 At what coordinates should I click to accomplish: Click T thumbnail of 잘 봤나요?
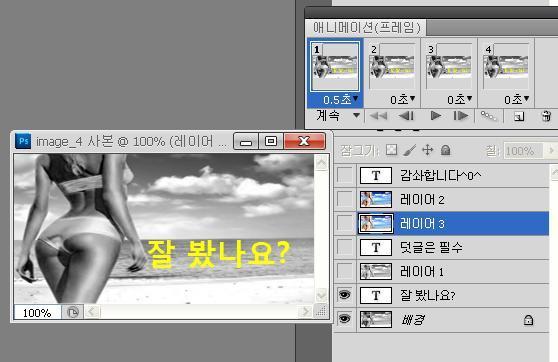tap(376, 295)
